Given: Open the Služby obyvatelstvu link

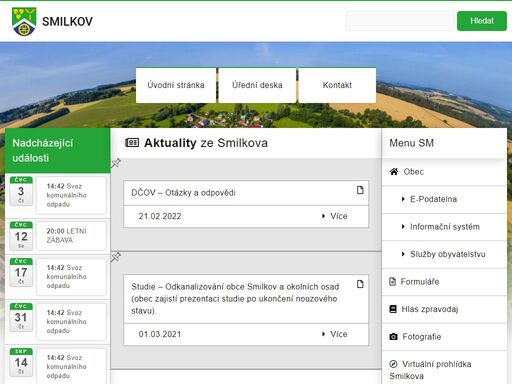Looking at the screenshot, I should click(x=448, y=254).
